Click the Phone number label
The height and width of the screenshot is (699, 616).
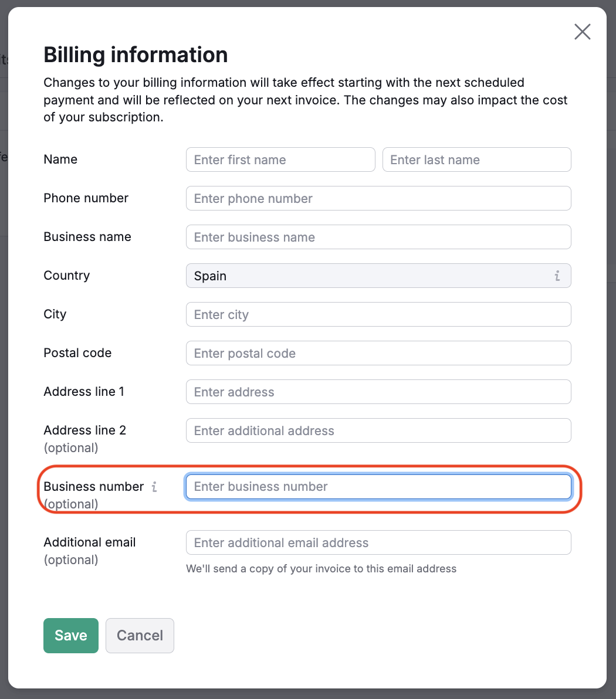coord(86,198)
